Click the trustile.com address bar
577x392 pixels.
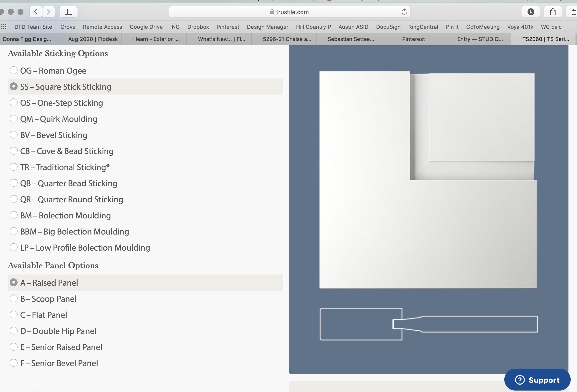click(x=289, y=12)
